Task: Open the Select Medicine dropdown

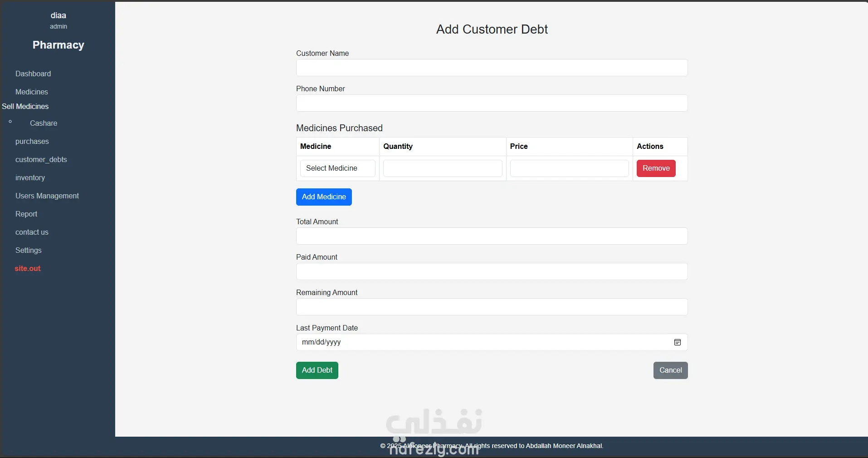Action: pos(337,168)
